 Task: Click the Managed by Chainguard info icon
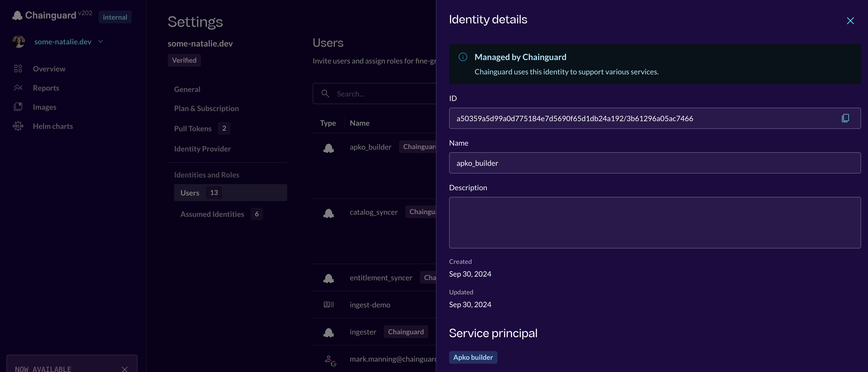[463, 57]
